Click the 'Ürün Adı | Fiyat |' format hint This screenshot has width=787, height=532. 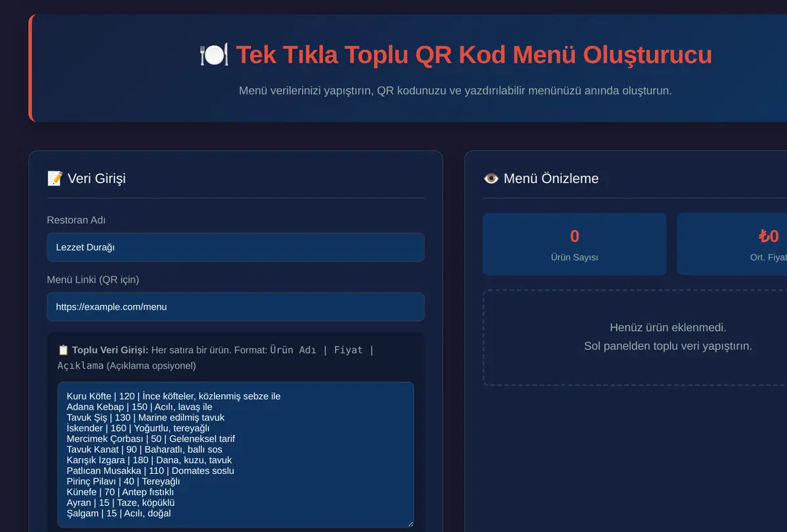click(x=322, y=350)
